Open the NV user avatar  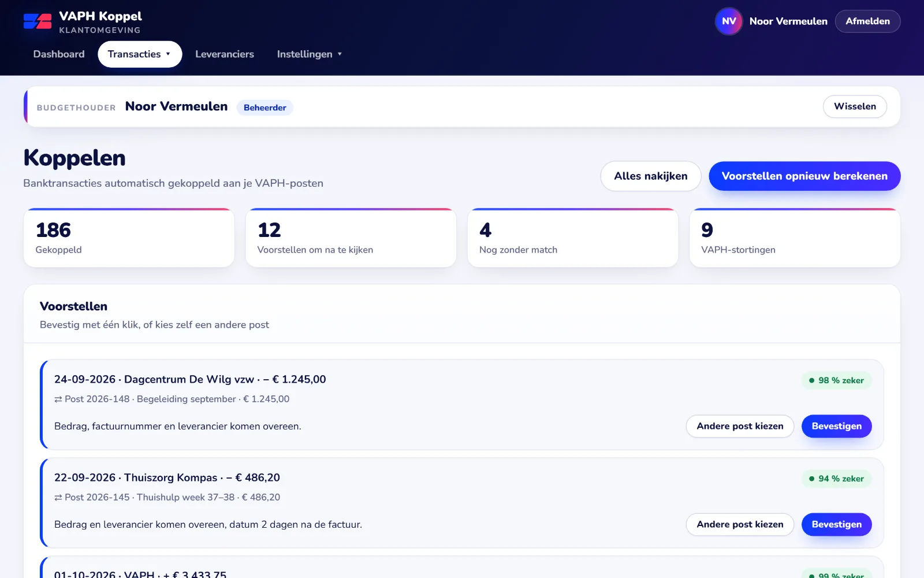pos(729,21)
